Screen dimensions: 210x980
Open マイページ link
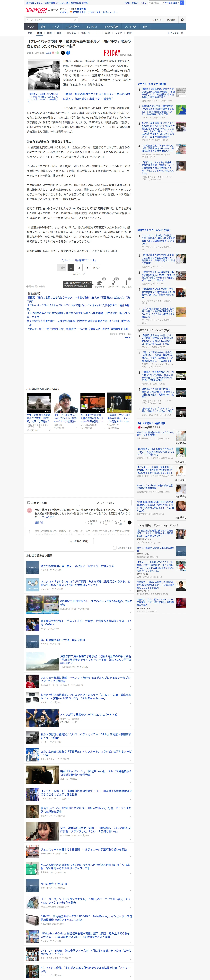[x=157, y=20]
